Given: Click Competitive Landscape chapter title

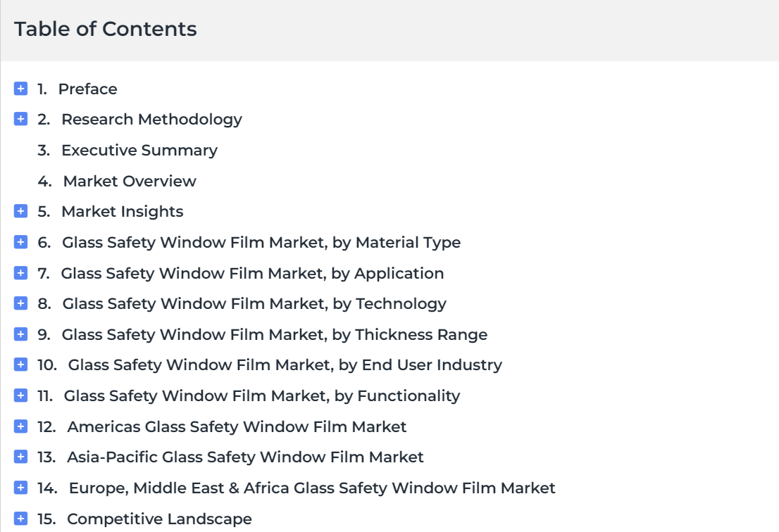Looking at the screenshot, I should coord(159,519).
